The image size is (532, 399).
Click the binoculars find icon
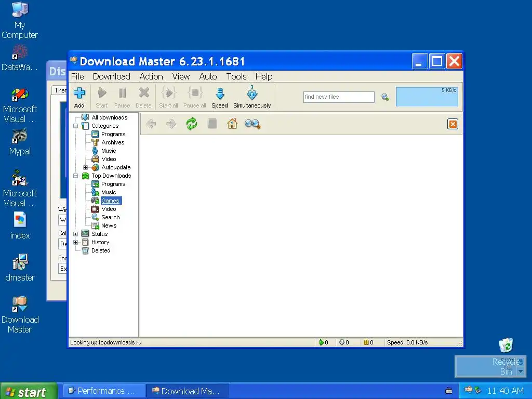coord(252,124)
